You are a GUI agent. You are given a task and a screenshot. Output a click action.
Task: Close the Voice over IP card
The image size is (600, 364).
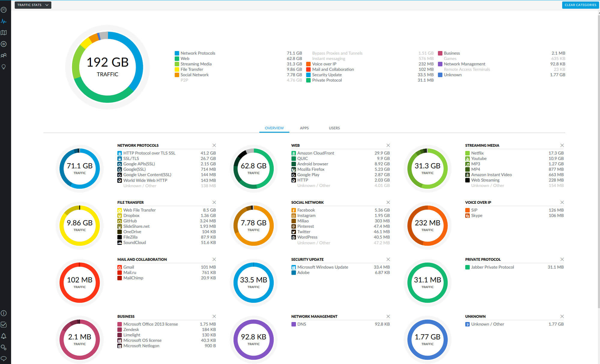click(562, 203)
